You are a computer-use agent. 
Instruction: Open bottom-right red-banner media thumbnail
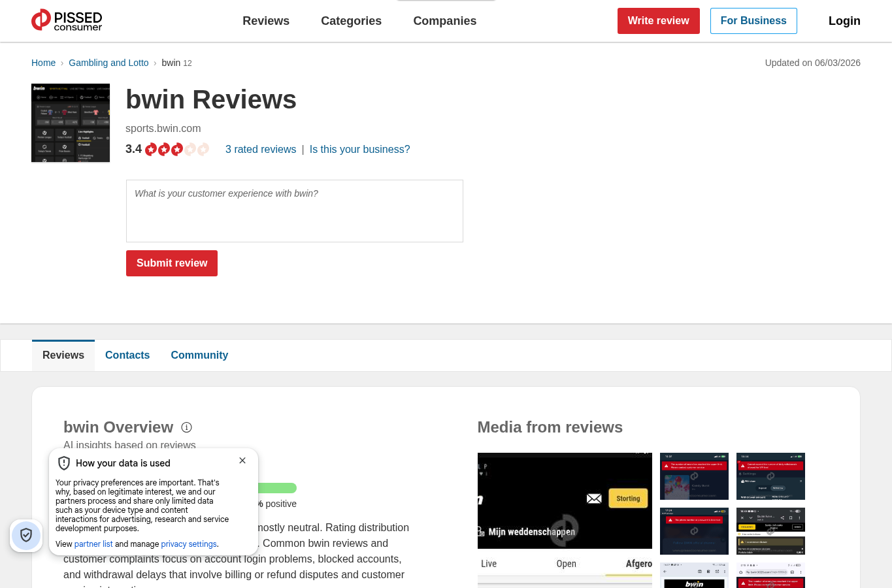[x=770, y=576]
